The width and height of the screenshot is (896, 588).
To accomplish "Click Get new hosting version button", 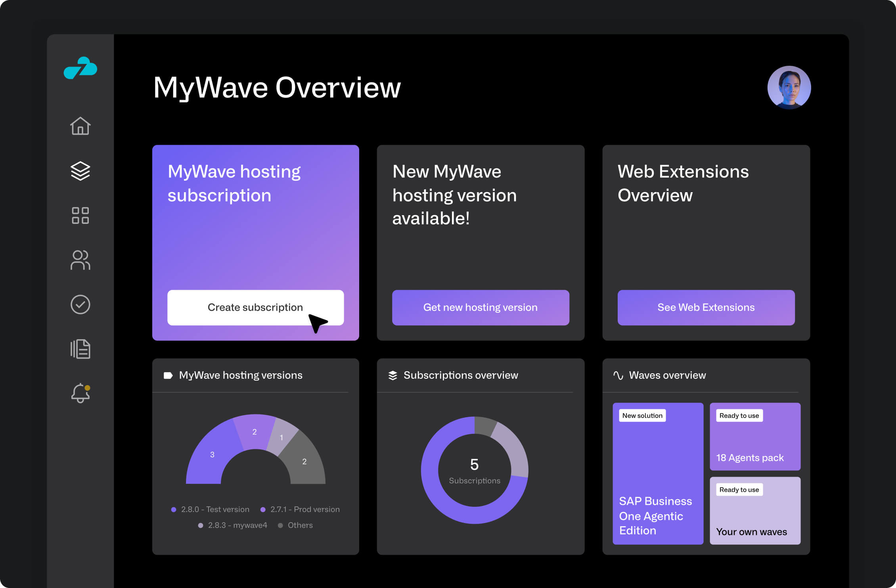I will 481,307.
